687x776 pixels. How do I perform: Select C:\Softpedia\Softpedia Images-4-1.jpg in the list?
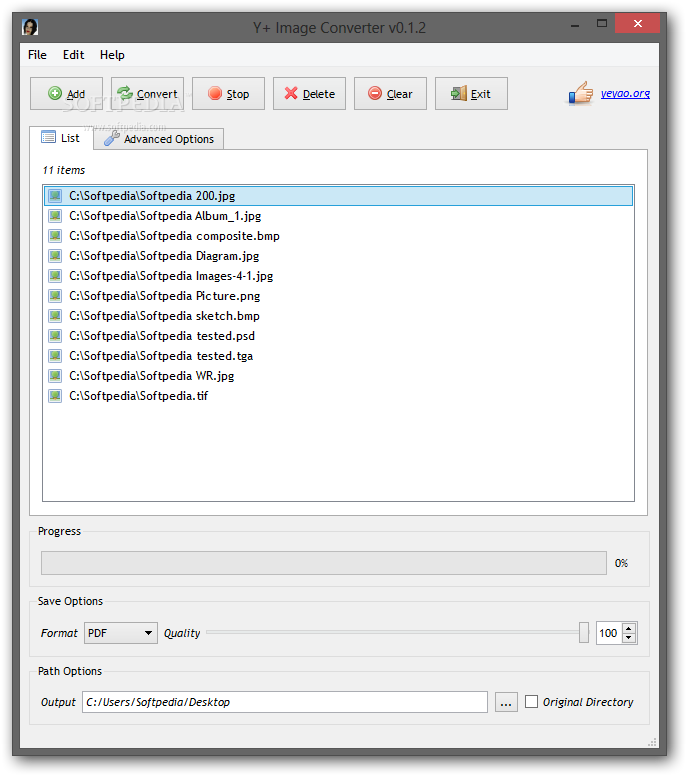(x=339, y=276)
